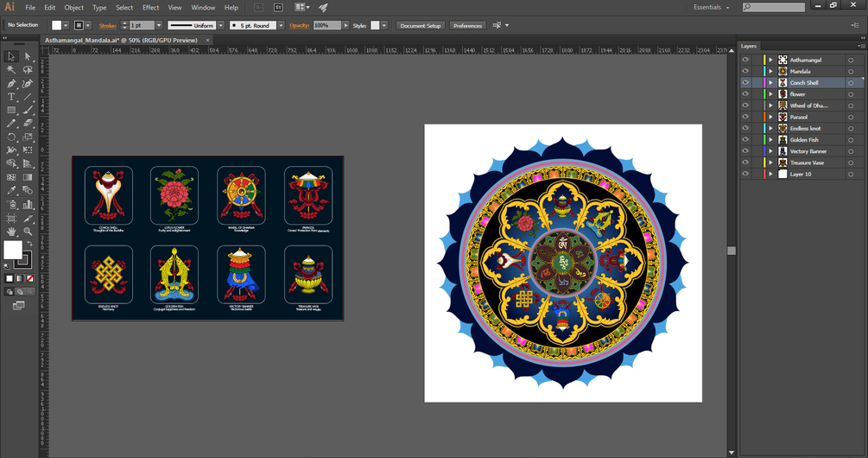Select the Lasso tool
Image resolution: width=868 pixels, height=458 pixels.
click(27, 70)
